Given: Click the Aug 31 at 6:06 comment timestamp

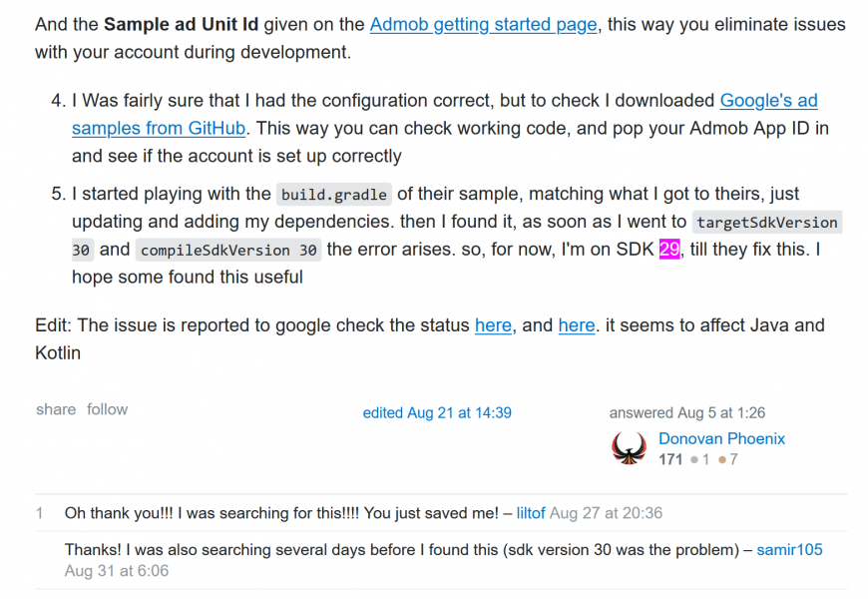Looking at the screenshot, I should coord(117,571).
